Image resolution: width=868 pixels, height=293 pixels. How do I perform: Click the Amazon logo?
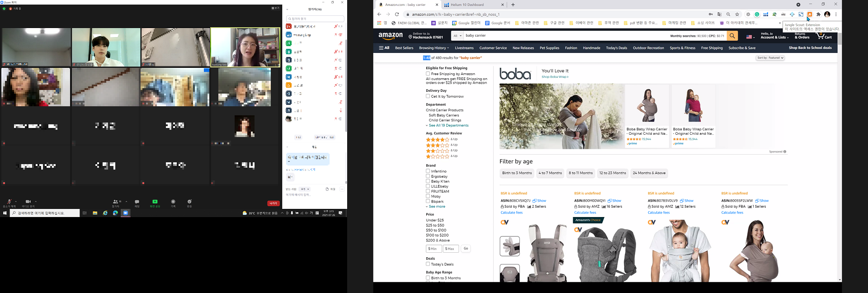pos(391,36)
